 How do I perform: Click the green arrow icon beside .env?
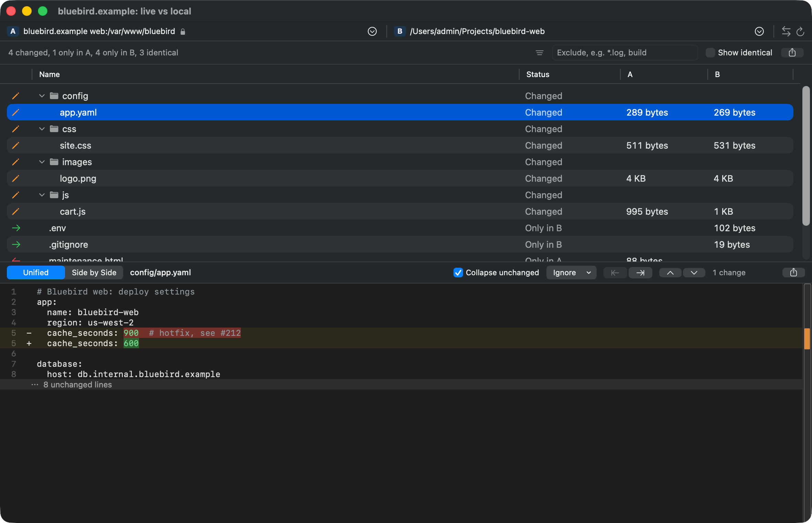click(16, 228)
